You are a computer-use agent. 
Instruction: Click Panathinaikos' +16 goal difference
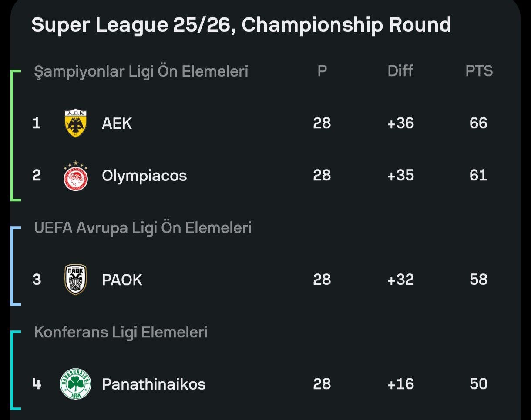point(400,384)
